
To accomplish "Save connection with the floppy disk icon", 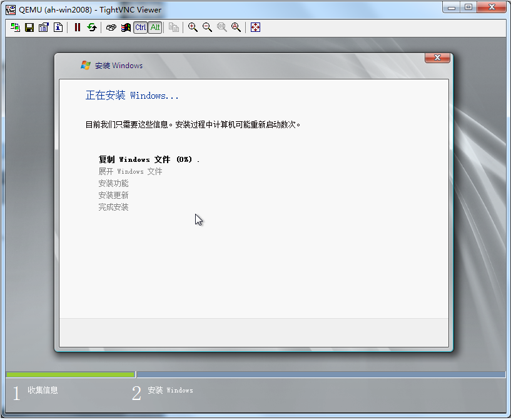I will coord(29,27).
